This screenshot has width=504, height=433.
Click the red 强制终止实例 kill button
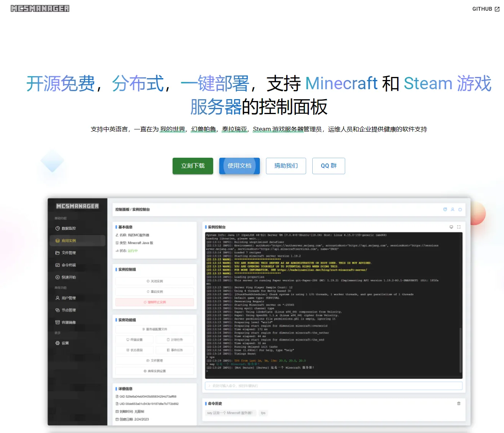pos(155,302)
